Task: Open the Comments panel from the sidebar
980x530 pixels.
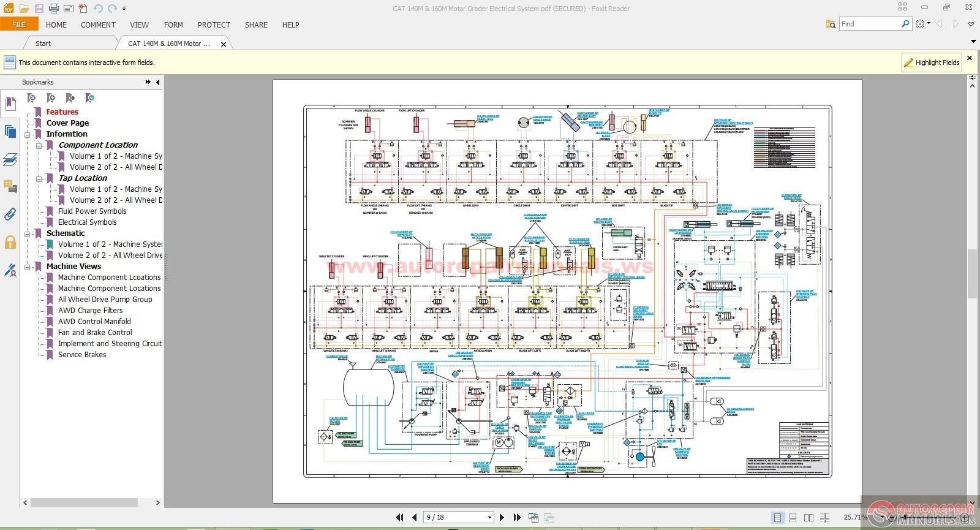Action: coord(10,186)
